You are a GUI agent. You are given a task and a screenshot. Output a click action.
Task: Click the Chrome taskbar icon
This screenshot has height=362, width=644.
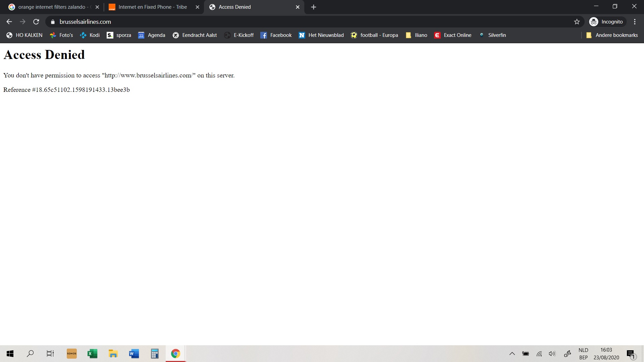[175, 354]
